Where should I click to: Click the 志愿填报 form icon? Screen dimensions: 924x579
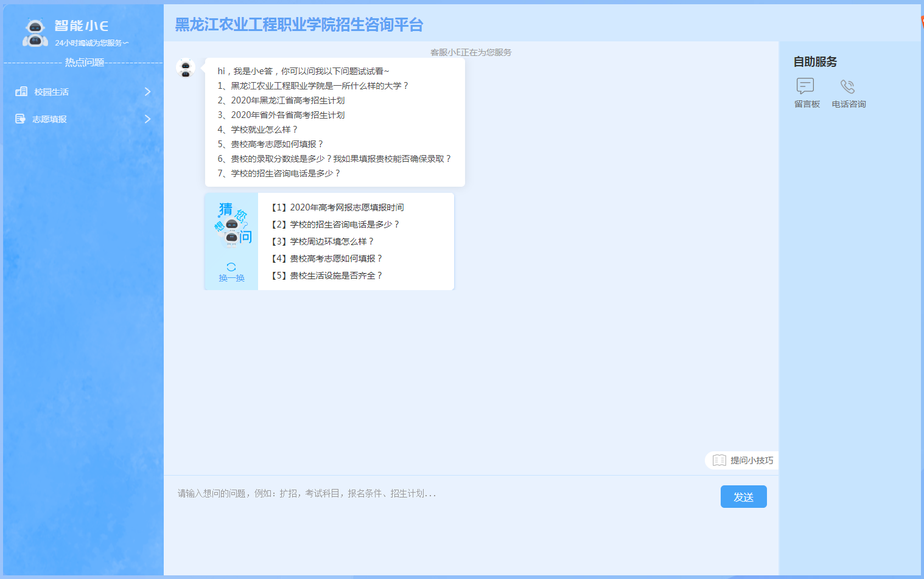point(21,119)
